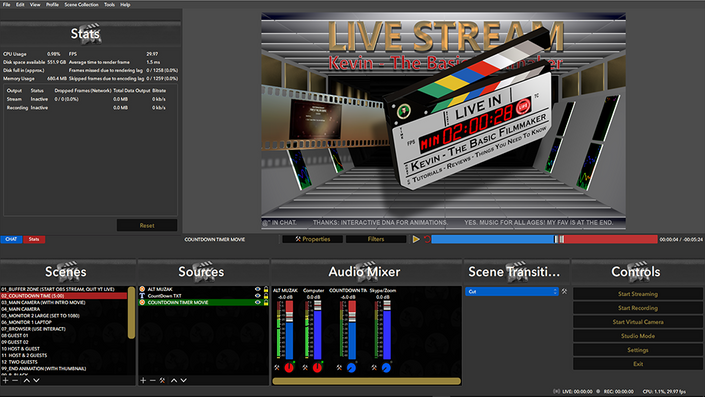The image size is (705, 397).
Task: Open transition properties tools icon beside Cut
Action: tap(564, 291)
